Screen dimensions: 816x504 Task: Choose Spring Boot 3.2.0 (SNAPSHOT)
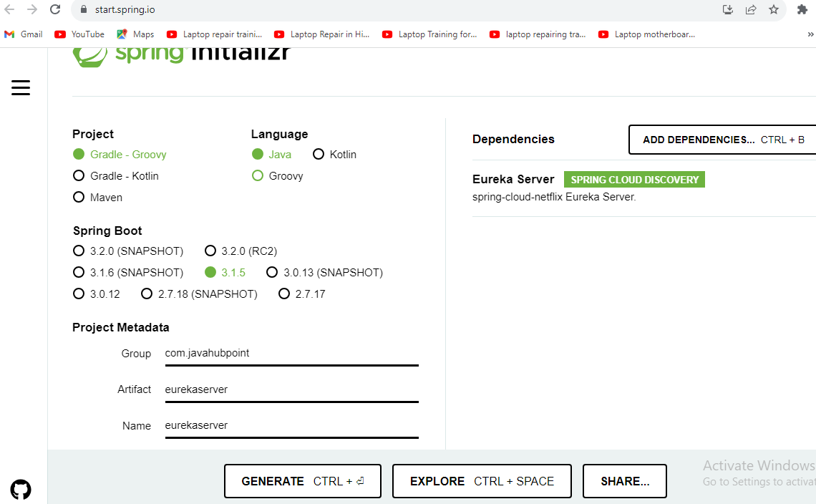pos(128,251)
